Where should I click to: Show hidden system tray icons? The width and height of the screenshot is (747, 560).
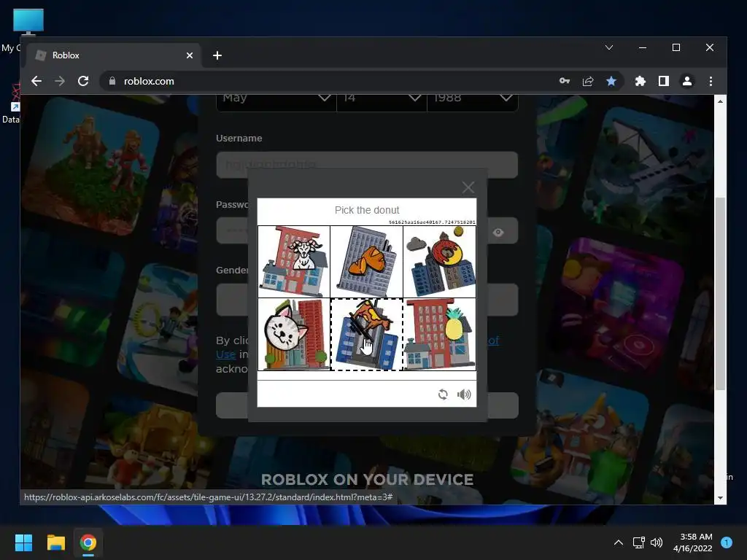619,542
